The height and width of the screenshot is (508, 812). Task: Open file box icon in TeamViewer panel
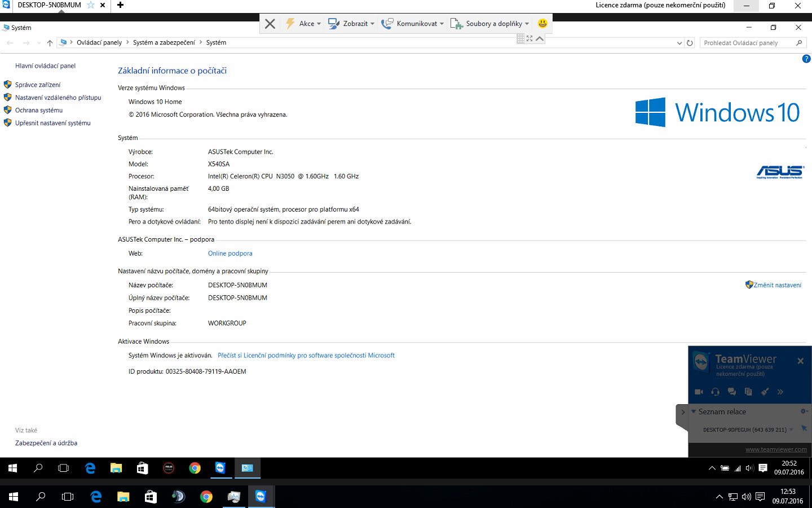click(748, 392)
